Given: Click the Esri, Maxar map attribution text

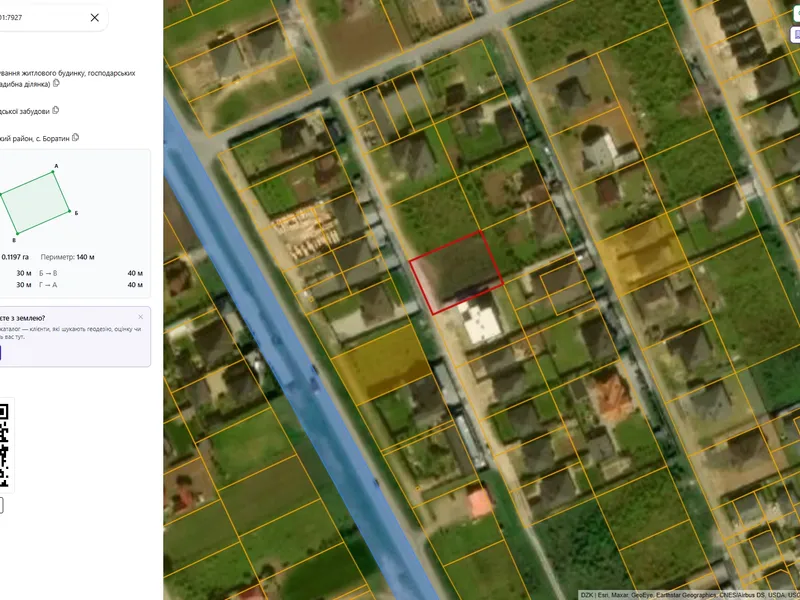Looking at the screenshot, I should 690,595.
